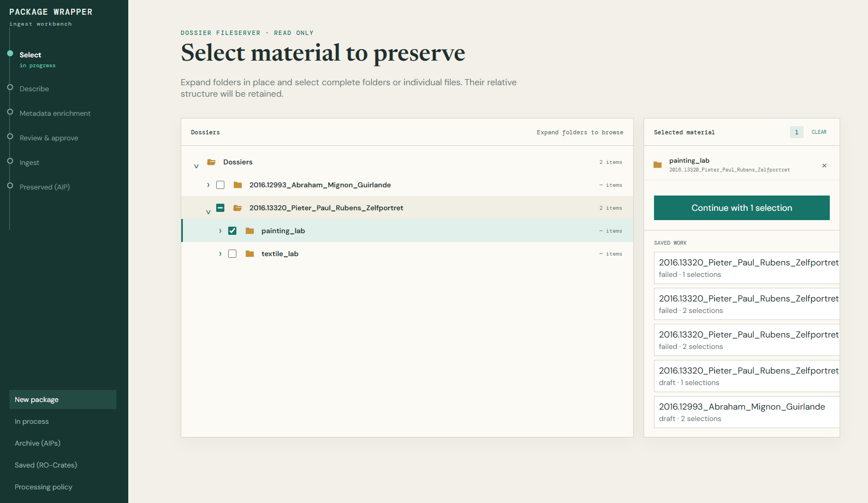868x503 pixels.
Task: Click the 2016.12993_Abraham_Mignon_Guirlande folder name
Action: point(320,185)
